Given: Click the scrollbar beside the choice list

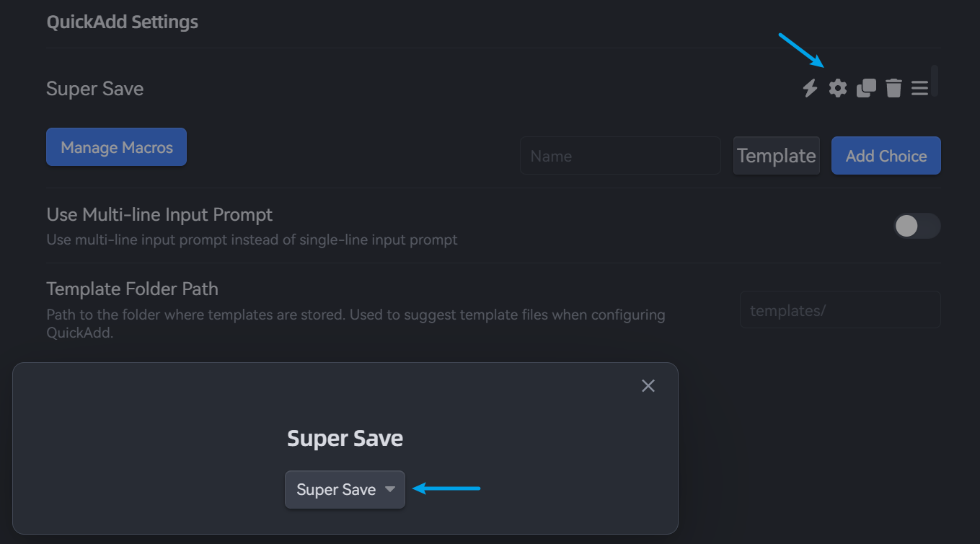Looking at the screenshot, I should pos(935,81).
